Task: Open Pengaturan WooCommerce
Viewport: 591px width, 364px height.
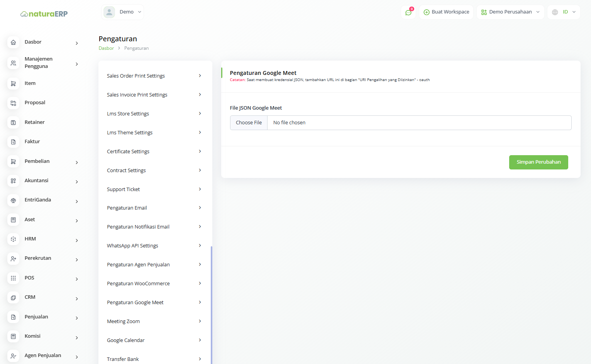Action: 154,283
